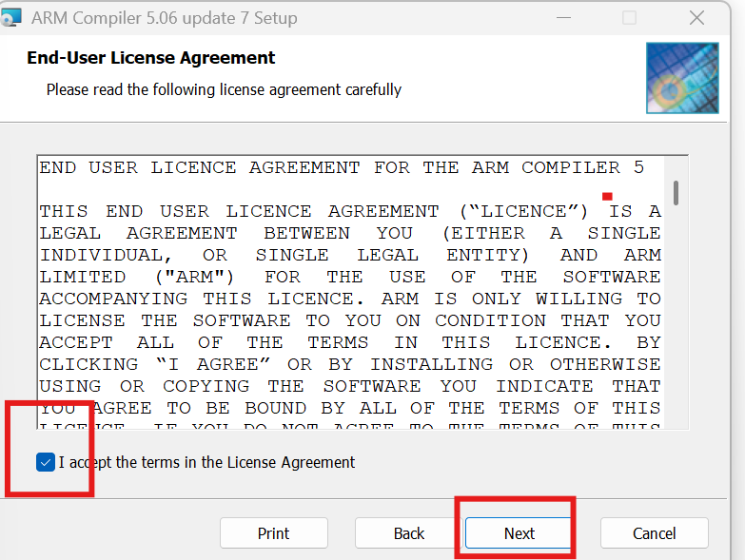Viewport: 745px width, 560px height.
Task: Click the setup banner image
Action: (682, 78)
